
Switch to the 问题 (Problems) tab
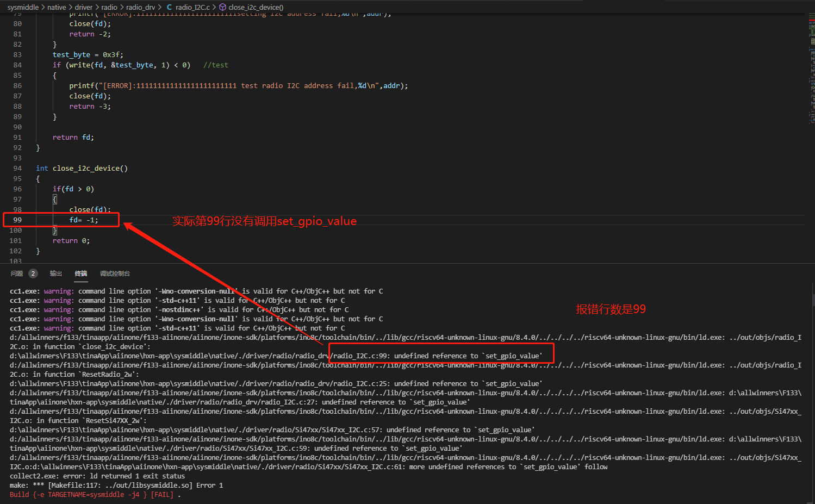(17, 273)
